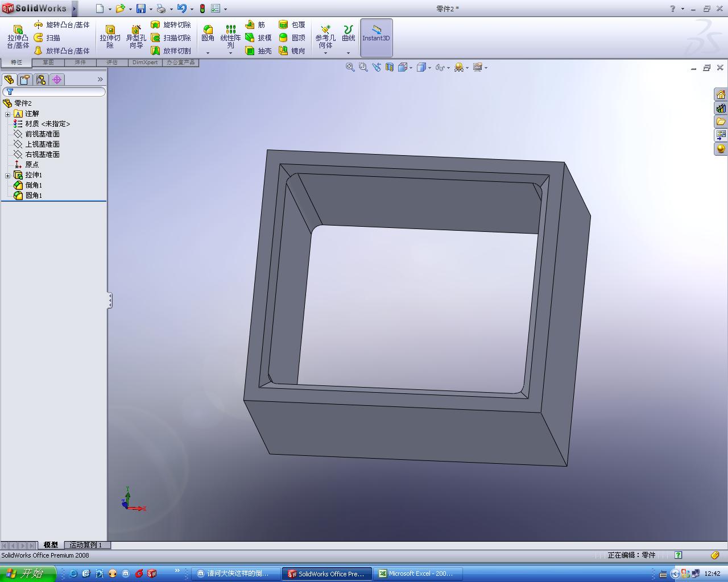Open the SolidWorks Resources task pane
This screenshot has height=582, width=728.
721,94
